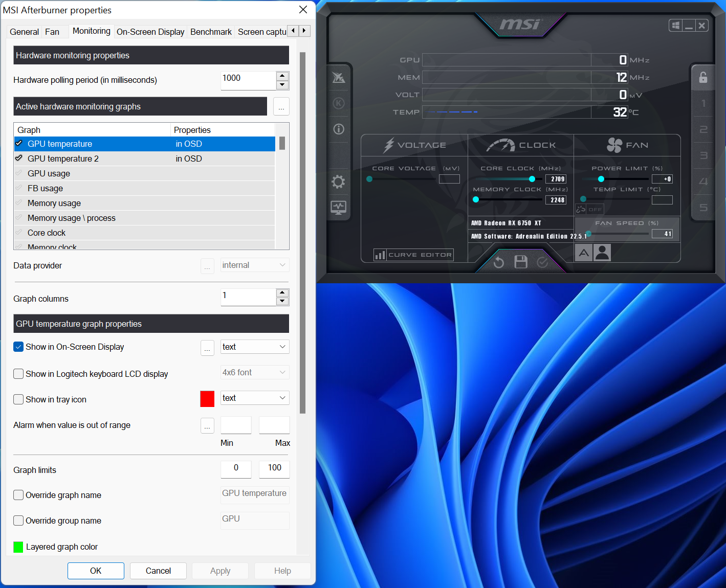Click the Windows startup icon in Afterburner

pyautogui.click(x=675, y=26)
